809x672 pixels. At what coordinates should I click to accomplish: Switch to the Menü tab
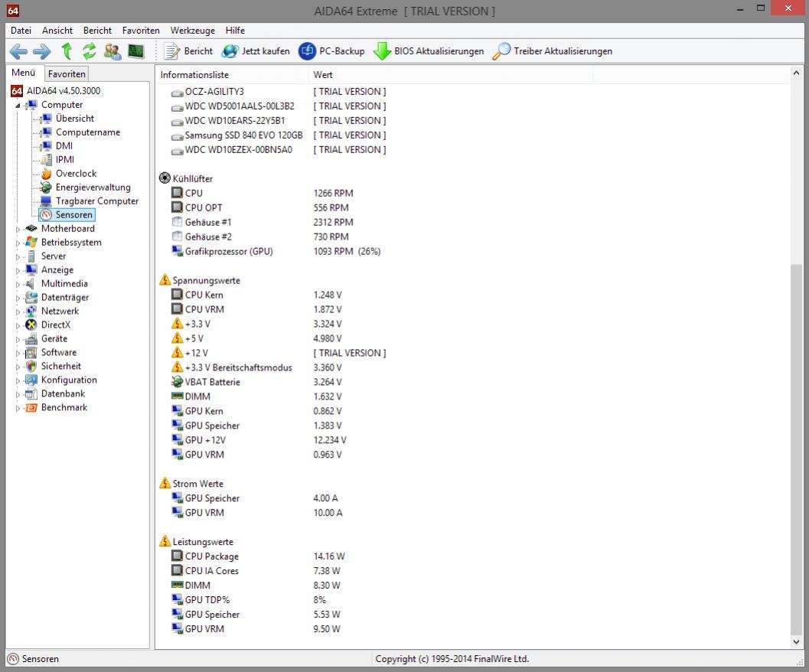[x=24, y=73]
